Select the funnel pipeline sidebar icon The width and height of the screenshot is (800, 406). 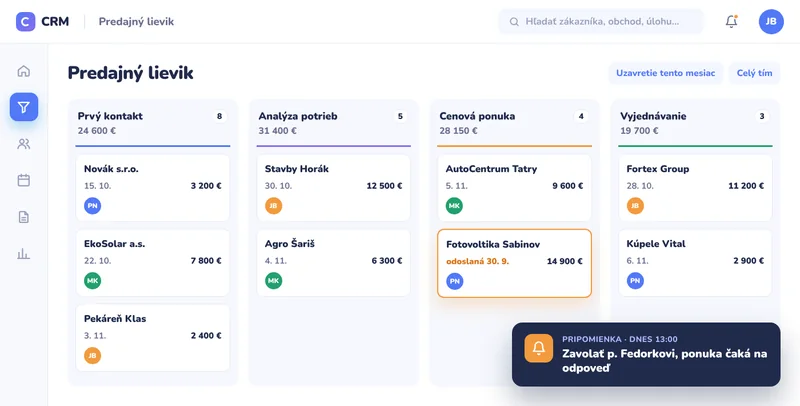[x=24, y=107]
